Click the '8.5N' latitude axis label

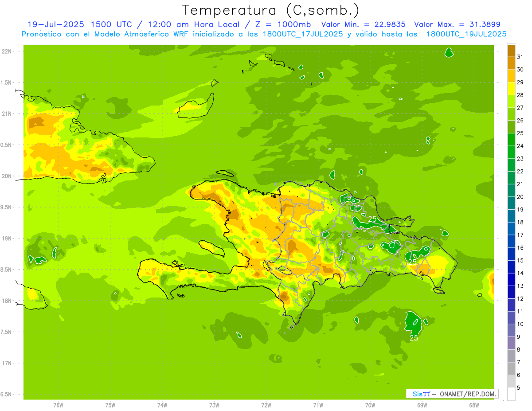pos(6,270)
